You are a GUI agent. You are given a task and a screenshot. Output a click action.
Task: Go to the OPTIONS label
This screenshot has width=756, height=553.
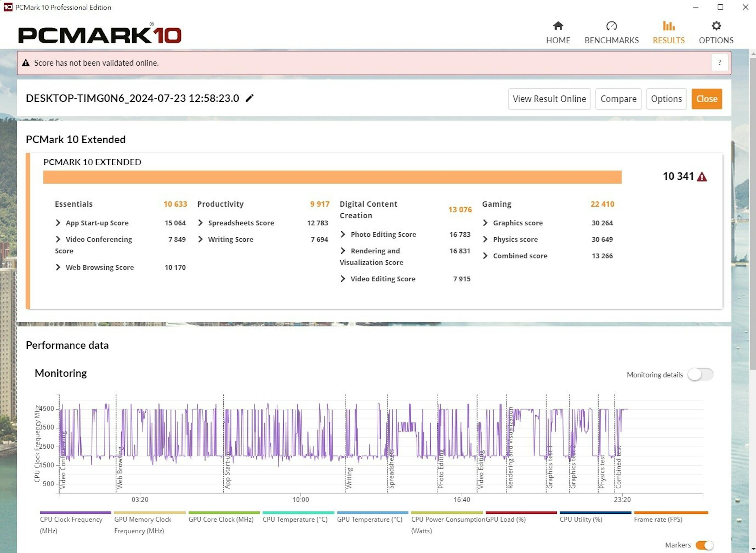click(716, 40)
